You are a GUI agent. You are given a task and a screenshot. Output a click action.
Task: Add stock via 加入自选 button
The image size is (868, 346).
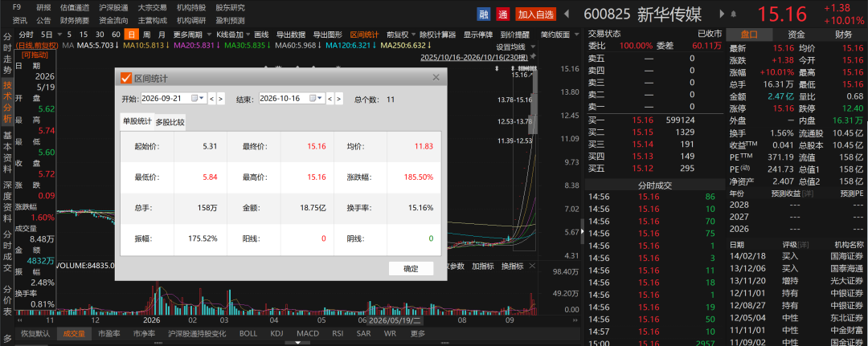click(x=534, y=14)
